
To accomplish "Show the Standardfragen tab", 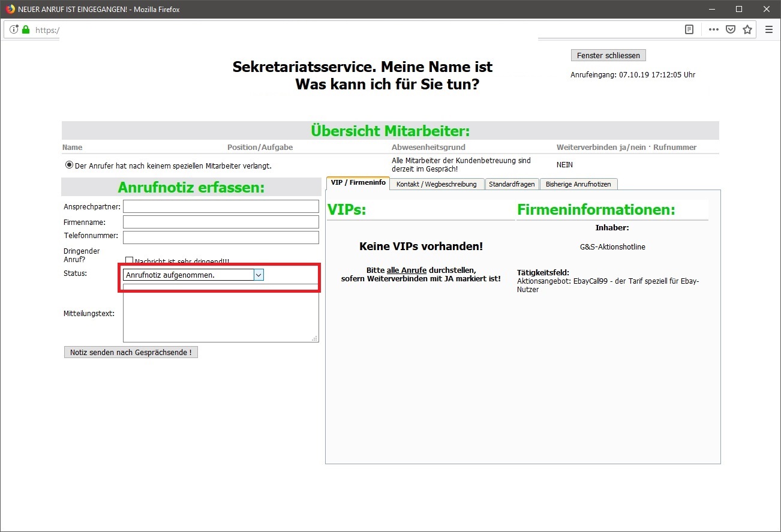I will click(512, 184).
